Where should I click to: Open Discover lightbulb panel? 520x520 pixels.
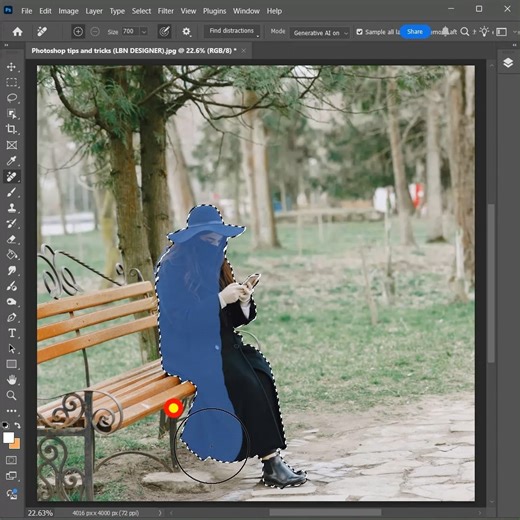[484, 31]
